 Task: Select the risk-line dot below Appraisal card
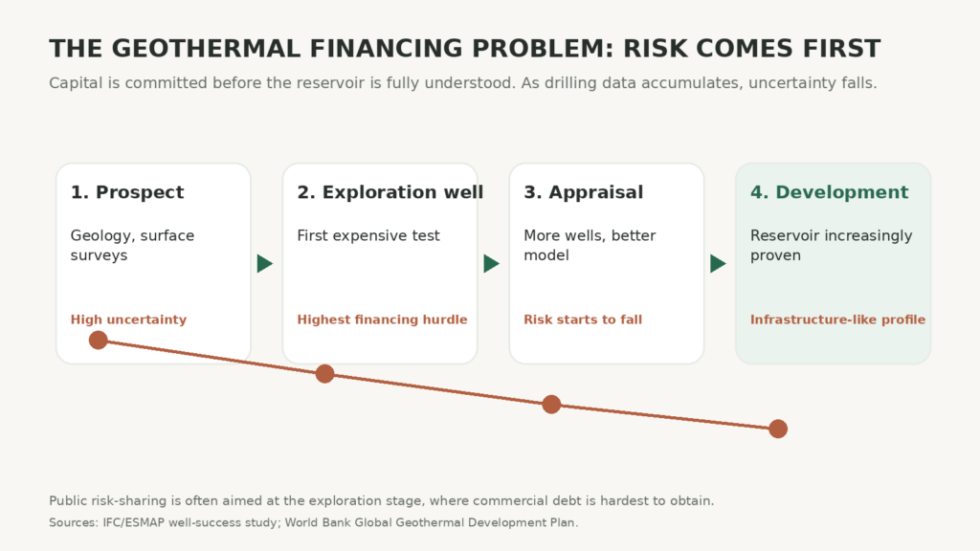pyautogui.click(x=551, y=405)
